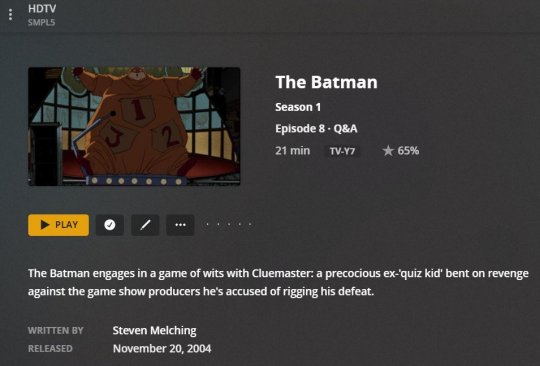Open the more actions ellipsis button
Viewport: 540px width, 366px height.
point(180,225)
